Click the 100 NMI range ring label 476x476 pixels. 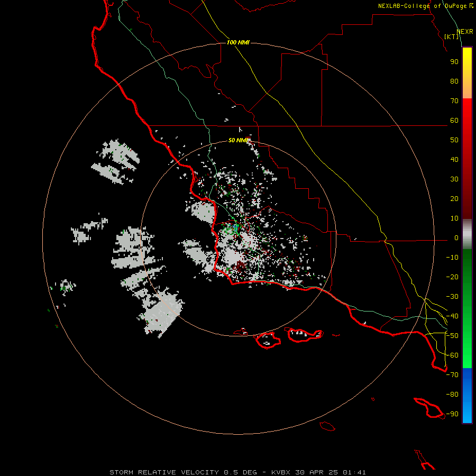tap(238, 42)
